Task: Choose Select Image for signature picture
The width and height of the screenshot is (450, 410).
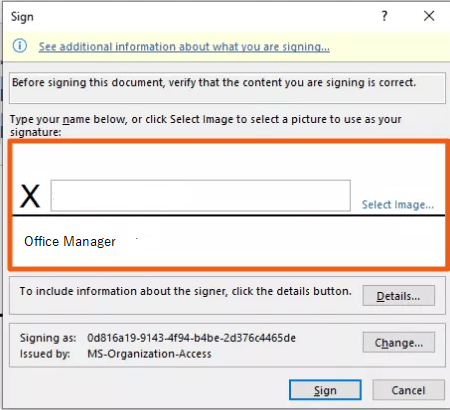Action: tap(398, 204)
